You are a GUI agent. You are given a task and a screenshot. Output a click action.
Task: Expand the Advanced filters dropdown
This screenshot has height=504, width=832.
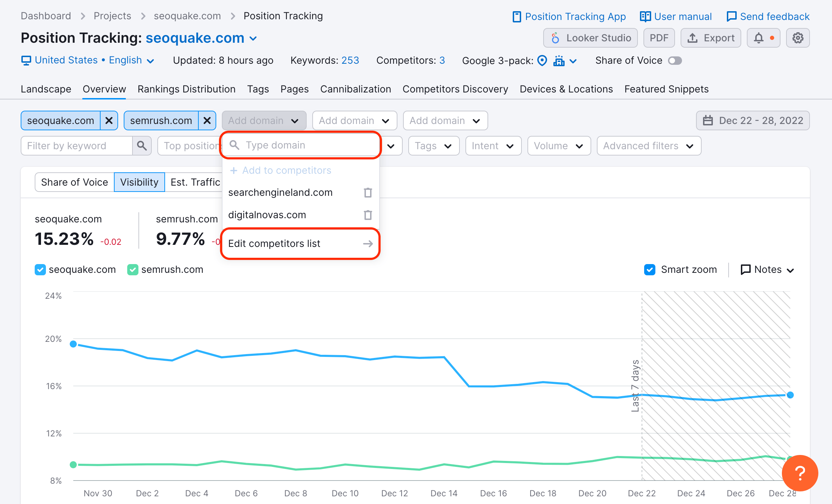649,146
